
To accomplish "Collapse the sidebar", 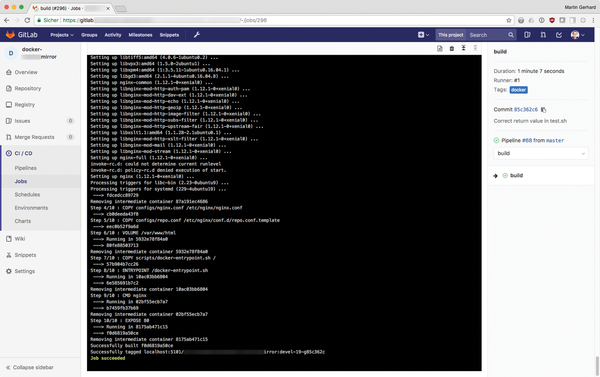I will [x=29, y=367].
